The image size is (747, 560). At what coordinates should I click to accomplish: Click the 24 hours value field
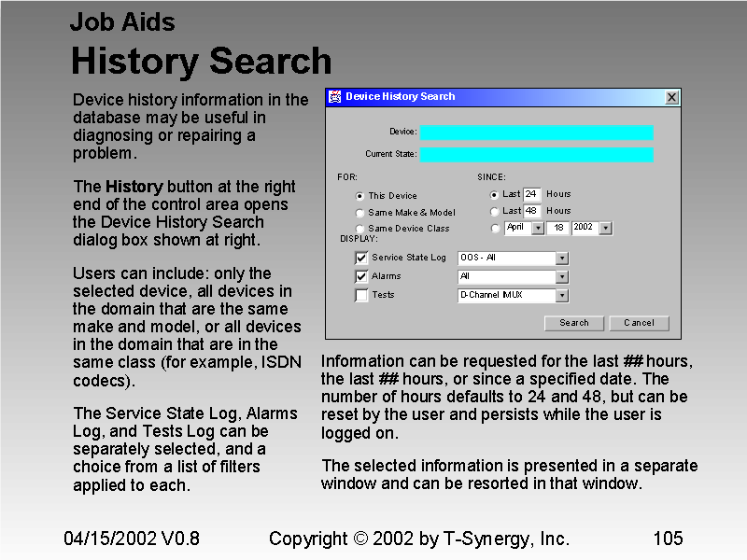(x=532, y=194)
